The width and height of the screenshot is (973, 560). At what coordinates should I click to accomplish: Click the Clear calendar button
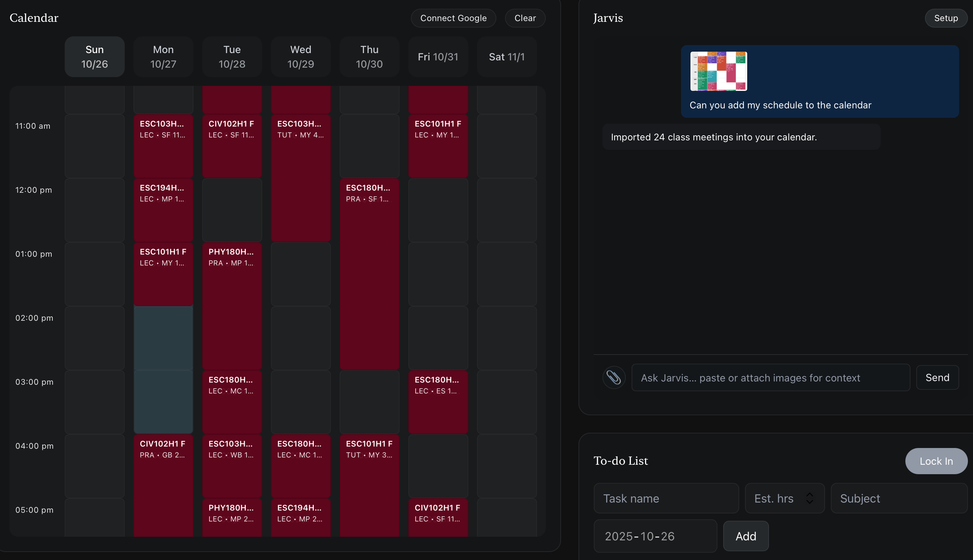click(525, 18)
